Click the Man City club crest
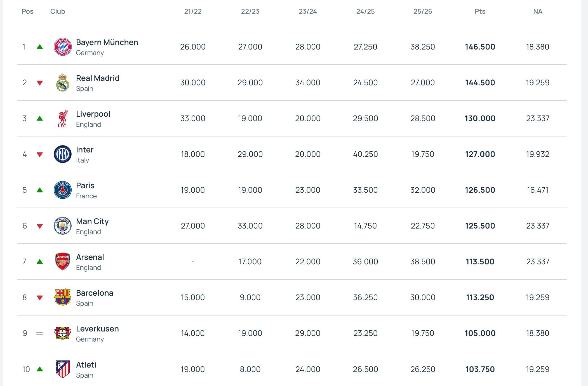Image resolution: width=588 pixels, height=386 pixels. click(62, 226)
